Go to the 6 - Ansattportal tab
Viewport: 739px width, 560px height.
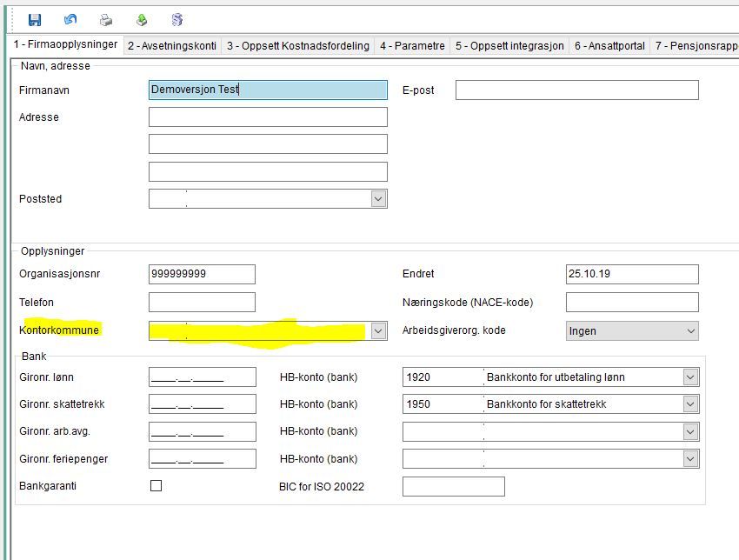[x=609, y=46]
